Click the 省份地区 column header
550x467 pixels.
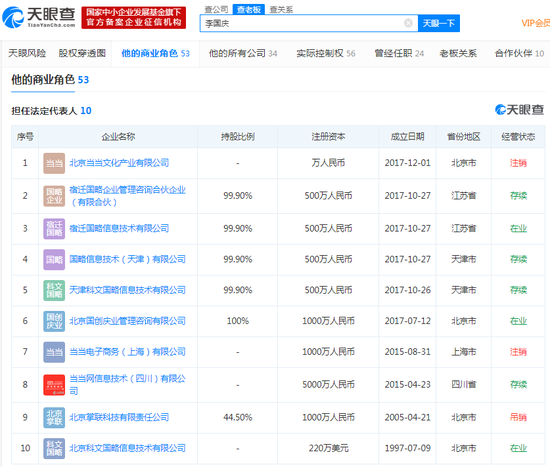tap(464, 137)
